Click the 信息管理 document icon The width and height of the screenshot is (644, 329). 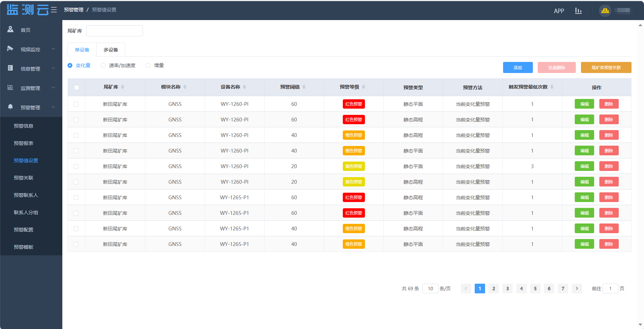[x=10, y=68]
